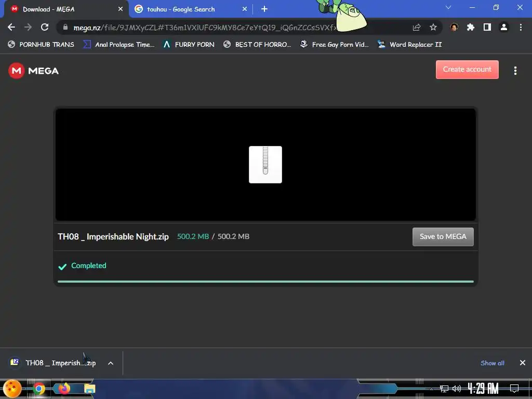Viewport: 532px width, 399px height.
Task: Toggle the browser side panel
Action: (x=487, y=27)
